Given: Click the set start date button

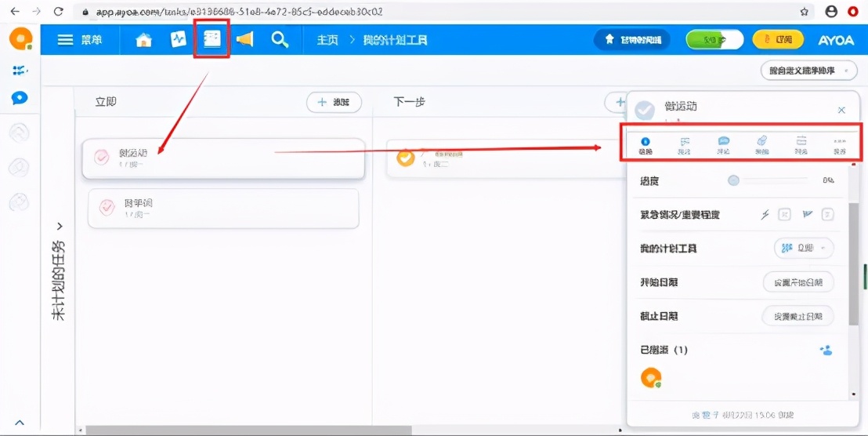Looking at the screenshot, I should [x=798, y=282].
